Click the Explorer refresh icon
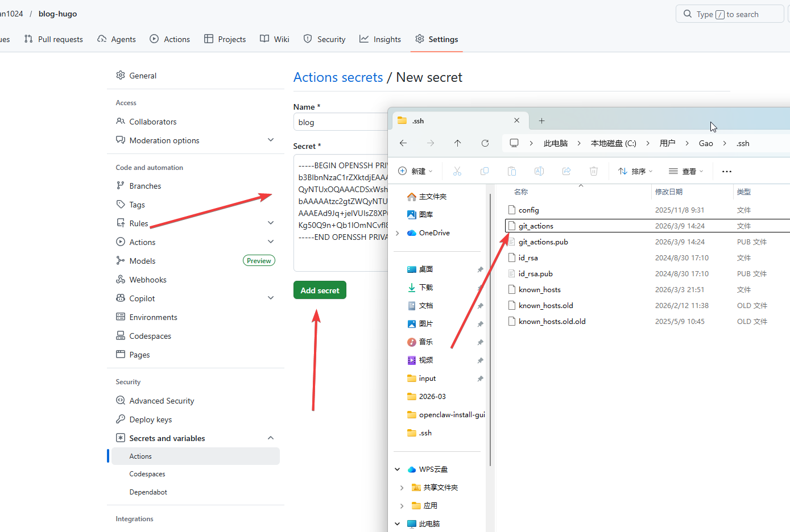The height and width of the screenshot is (532, 790). click(x=485, y=143)
